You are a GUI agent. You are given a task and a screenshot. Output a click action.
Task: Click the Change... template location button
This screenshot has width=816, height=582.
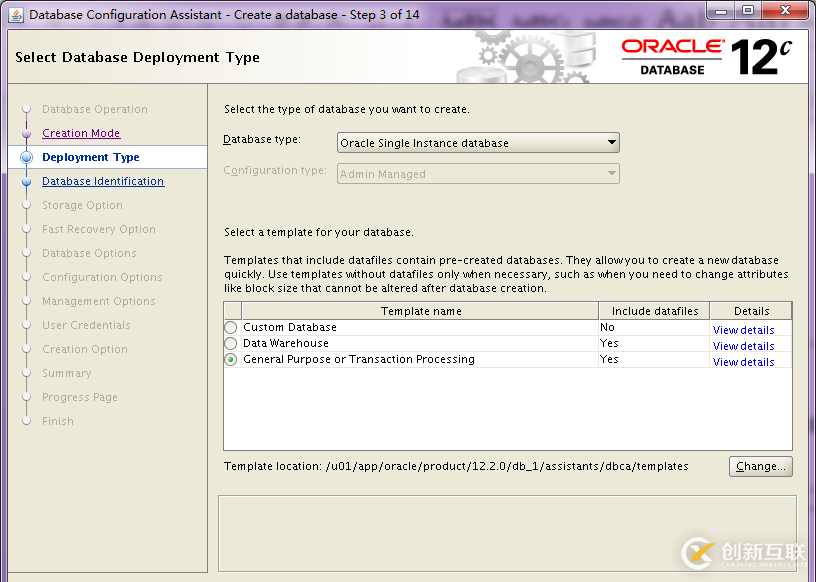pos(760,466)
